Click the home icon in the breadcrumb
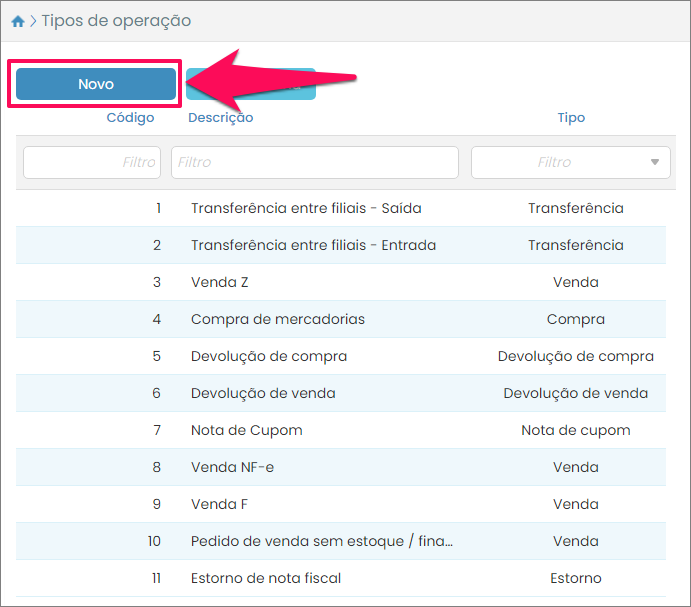Screen dimensions: 691x607 point(18,21)
